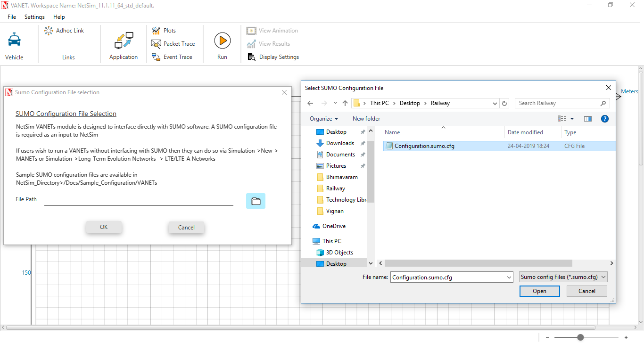Zoom out with minus button
Screen dimensions: 644x343
click(547, 337)
